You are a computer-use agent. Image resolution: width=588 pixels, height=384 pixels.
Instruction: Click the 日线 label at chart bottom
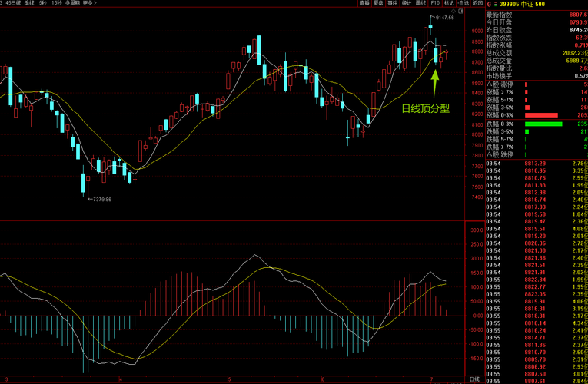(475, 379)
